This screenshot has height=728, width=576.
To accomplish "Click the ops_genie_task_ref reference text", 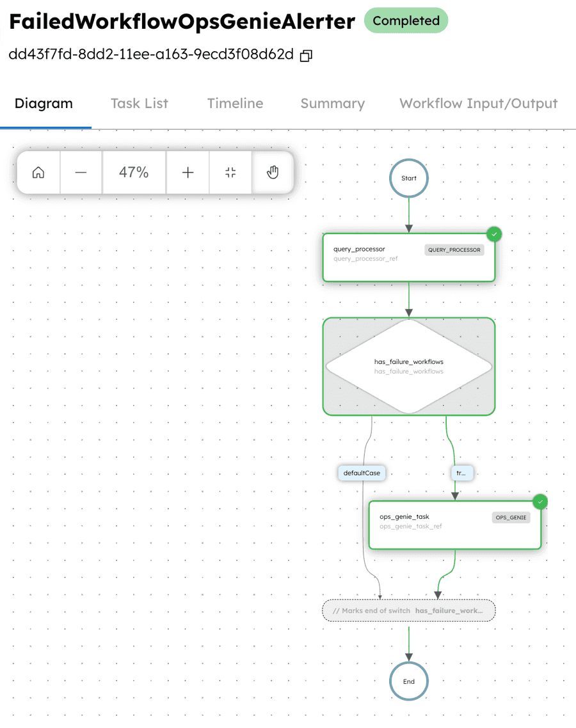I will point(411,526).
